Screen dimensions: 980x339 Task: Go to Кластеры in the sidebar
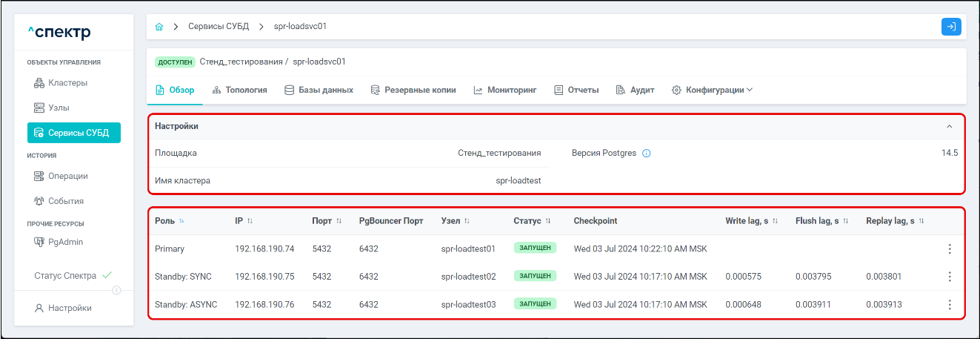point(67,83)
